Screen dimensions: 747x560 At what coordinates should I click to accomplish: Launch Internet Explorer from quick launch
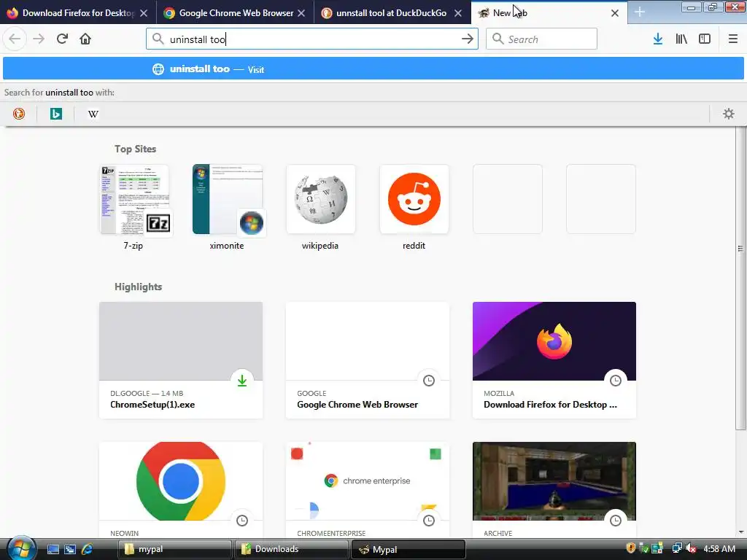(x=88, y=549)
